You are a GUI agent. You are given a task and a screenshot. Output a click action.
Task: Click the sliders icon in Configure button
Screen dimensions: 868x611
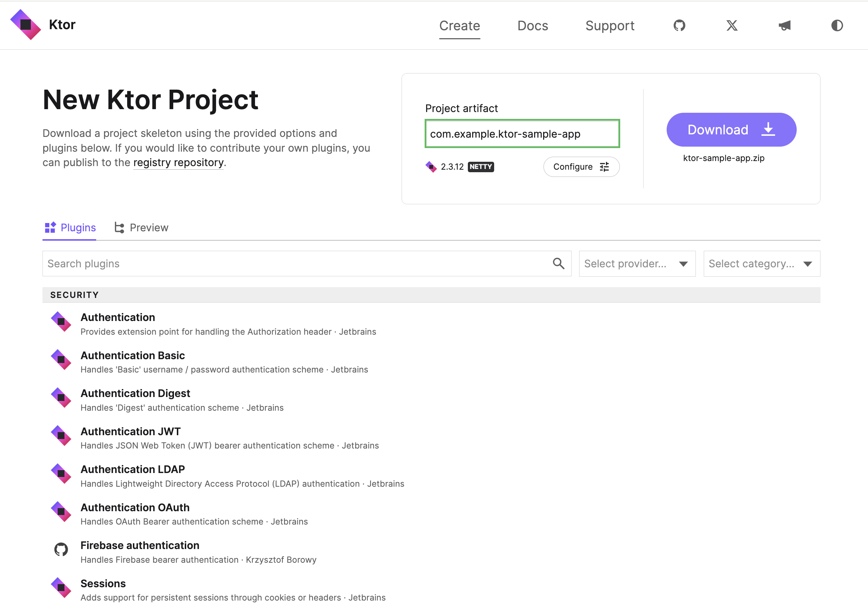pos(604,167)
